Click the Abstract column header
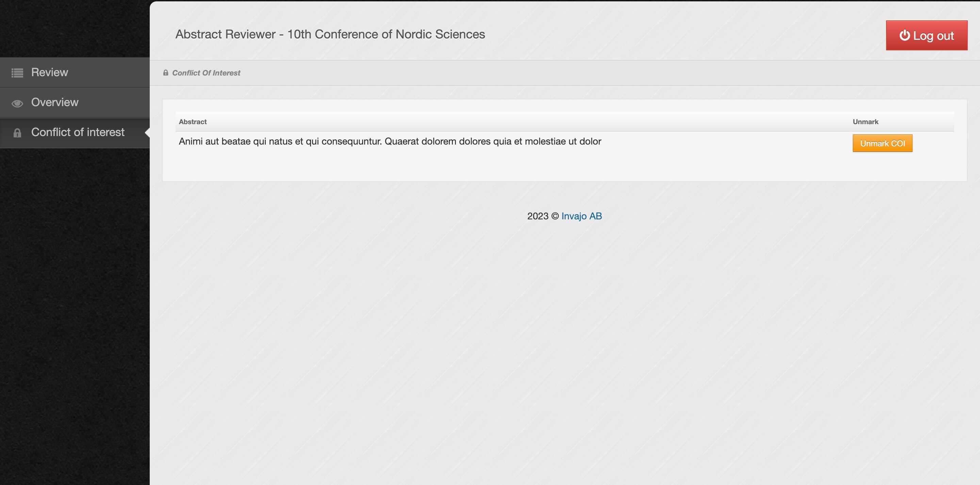This screenshot has width=980, height=485. click(x=193, y=122)
